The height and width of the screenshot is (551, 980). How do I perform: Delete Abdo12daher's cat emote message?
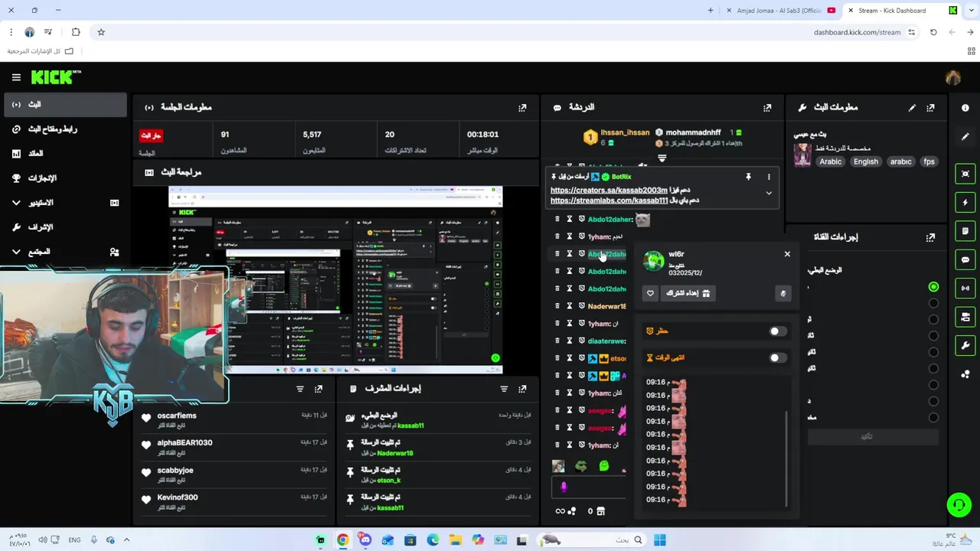click(x=557, y=220)
